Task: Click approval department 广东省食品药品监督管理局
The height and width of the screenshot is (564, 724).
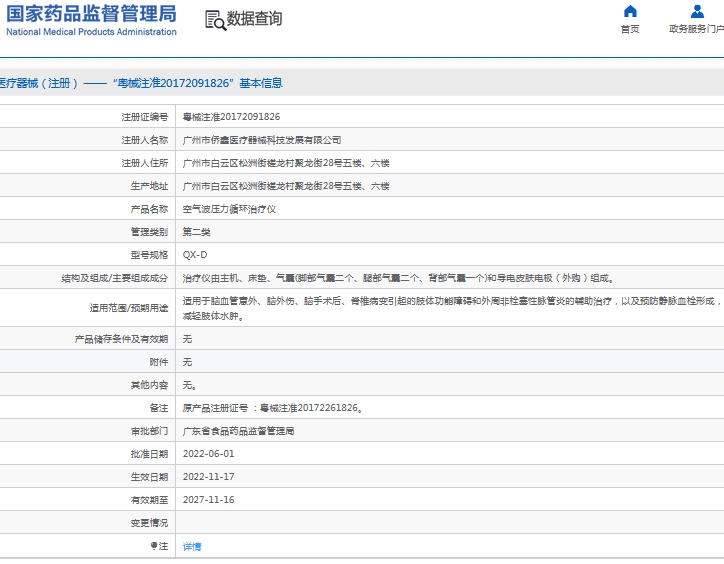Action: [x=238, y=431]
